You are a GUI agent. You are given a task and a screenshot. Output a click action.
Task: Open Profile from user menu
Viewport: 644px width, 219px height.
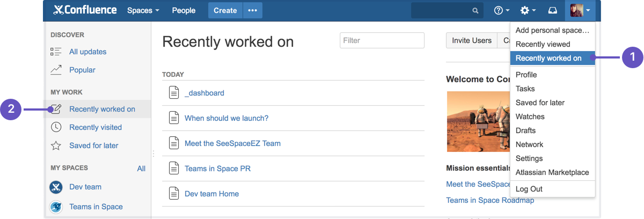click(552, 75)
